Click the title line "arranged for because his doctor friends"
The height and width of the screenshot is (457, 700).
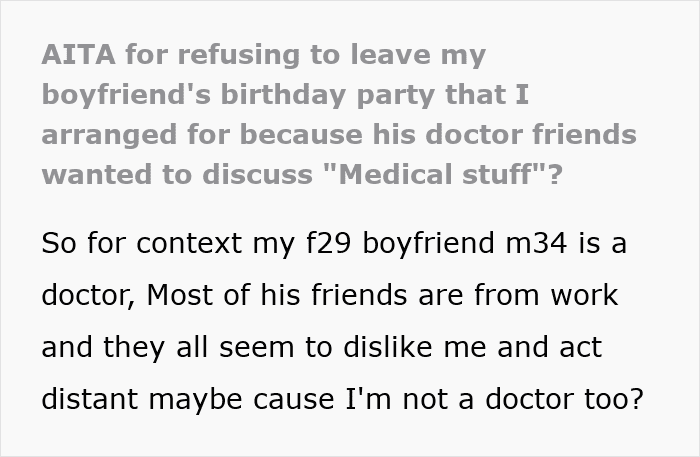tap(339, 135)
